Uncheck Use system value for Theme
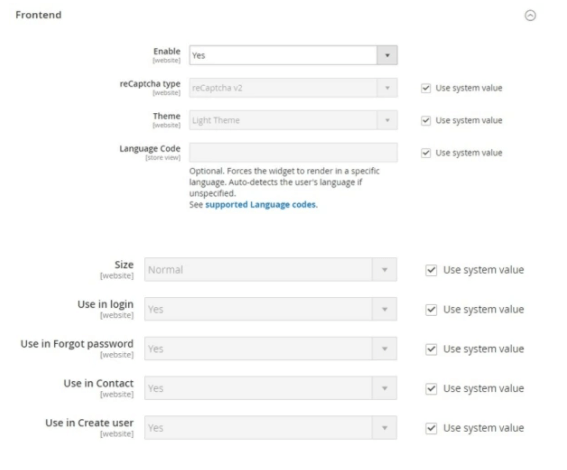567x470 pixels. (x=426, y=120)
